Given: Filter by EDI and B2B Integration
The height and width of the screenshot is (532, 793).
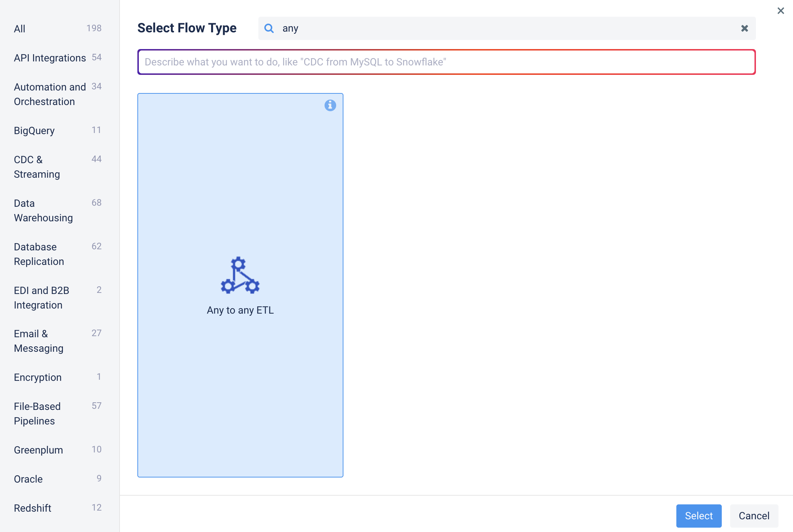Looking at the screenshot, I should tap(41, 298).
